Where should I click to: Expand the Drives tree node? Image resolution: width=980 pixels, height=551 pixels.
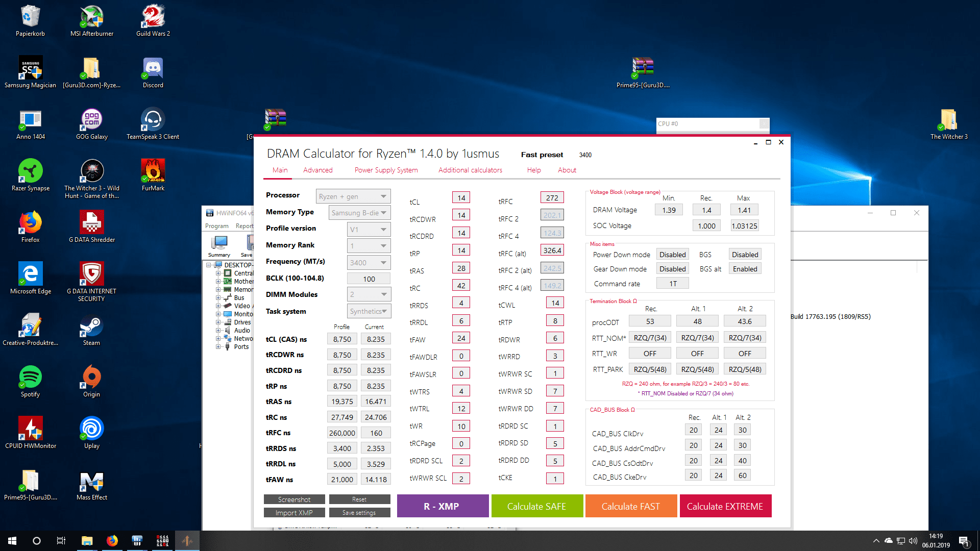click(x=218, y=322)
